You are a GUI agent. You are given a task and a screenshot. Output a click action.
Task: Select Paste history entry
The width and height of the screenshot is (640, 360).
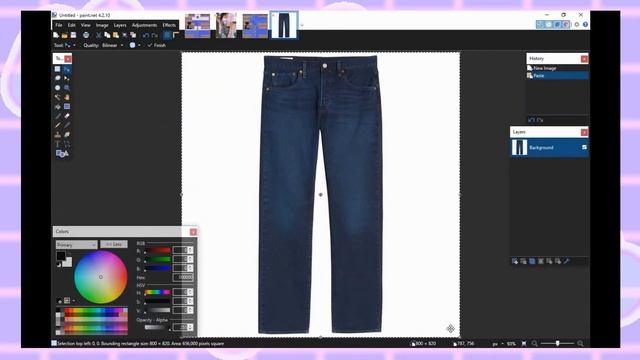click(x=558, y=76)
